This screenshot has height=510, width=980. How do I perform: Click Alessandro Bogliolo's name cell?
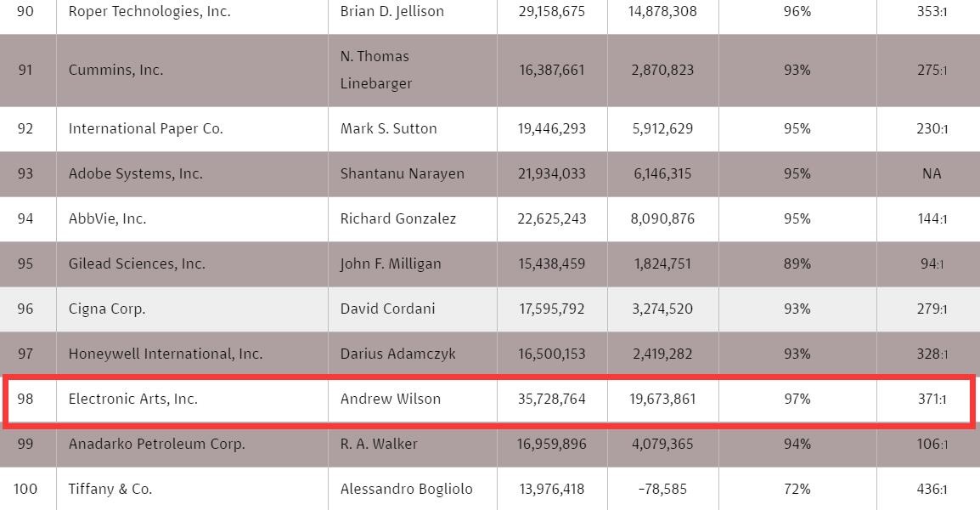point(406,489)
